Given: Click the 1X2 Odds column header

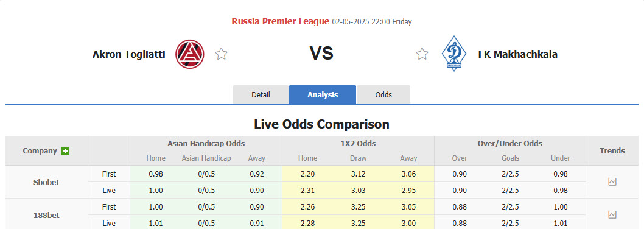Looking at the screenshot, I should click(358, 144).
